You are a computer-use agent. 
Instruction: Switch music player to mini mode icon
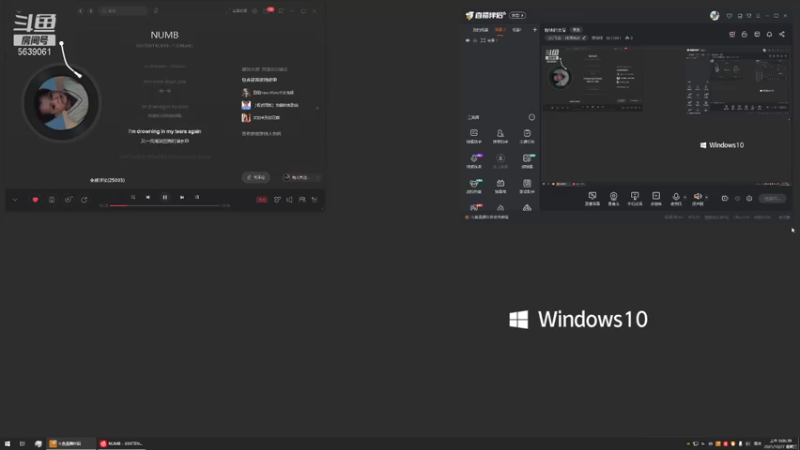coord(281,11)
